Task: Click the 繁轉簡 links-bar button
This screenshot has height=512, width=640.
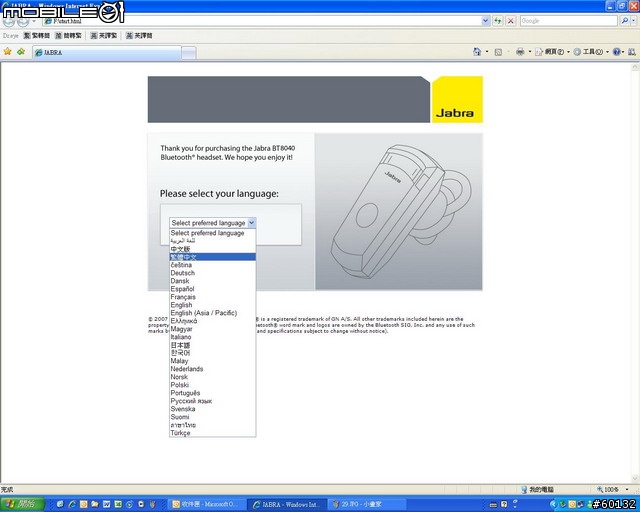Action: coord(37,36)
